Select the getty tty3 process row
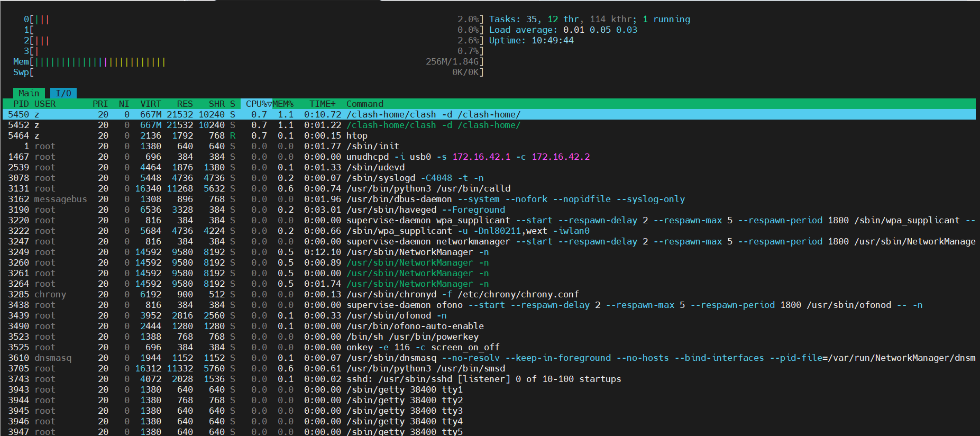The height and width of the screenshot is (436, 980). click(489, 411)
